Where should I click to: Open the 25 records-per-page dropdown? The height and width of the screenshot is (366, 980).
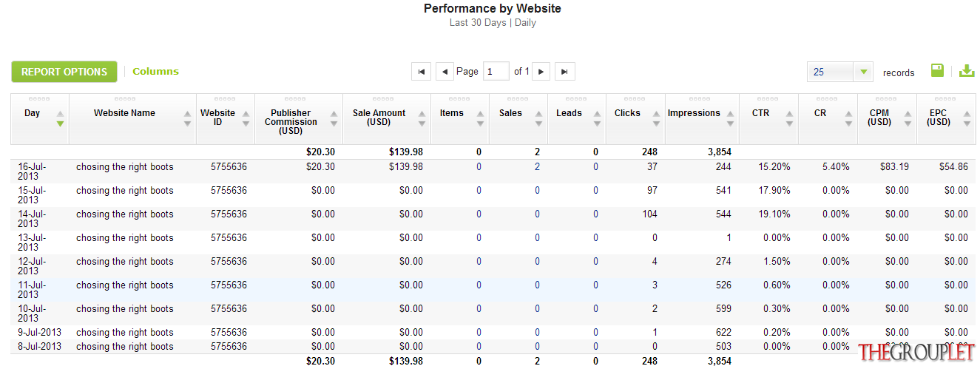click(x=841, y=72)
